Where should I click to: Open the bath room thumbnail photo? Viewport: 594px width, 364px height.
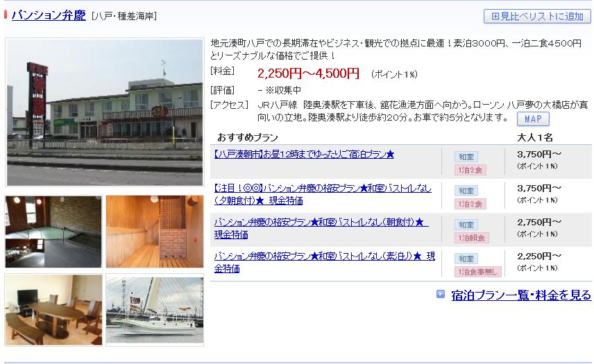click(x=53, y=231)
